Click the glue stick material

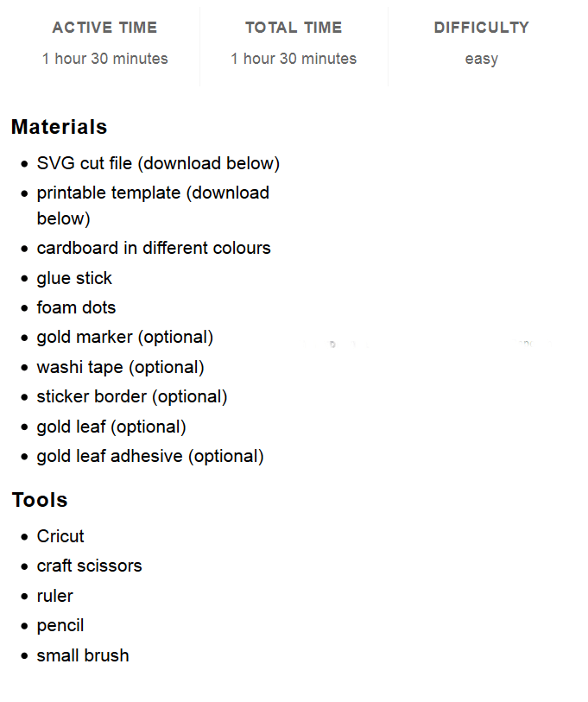pyautogui.click(x=74, y=278)
